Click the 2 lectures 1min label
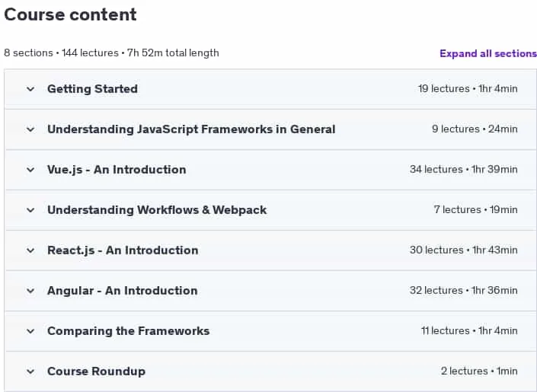Viewport: 537px width, 392px height. (479, 371)
